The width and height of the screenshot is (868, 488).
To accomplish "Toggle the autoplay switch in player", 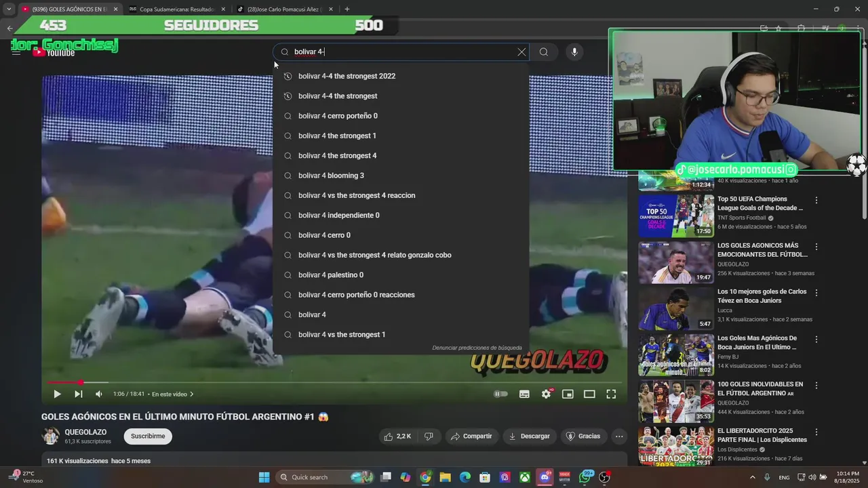I will pos(501,394).
